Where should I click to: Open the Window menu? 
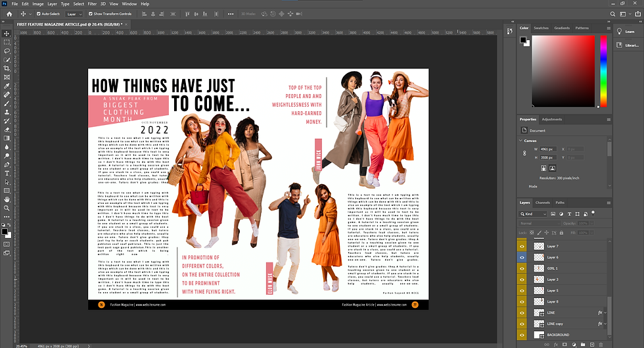[129, 4]
